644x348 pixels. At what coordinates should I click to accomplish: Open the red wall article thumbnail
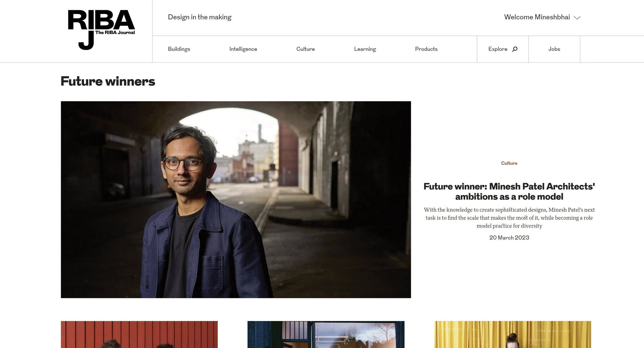click(139, 334)
